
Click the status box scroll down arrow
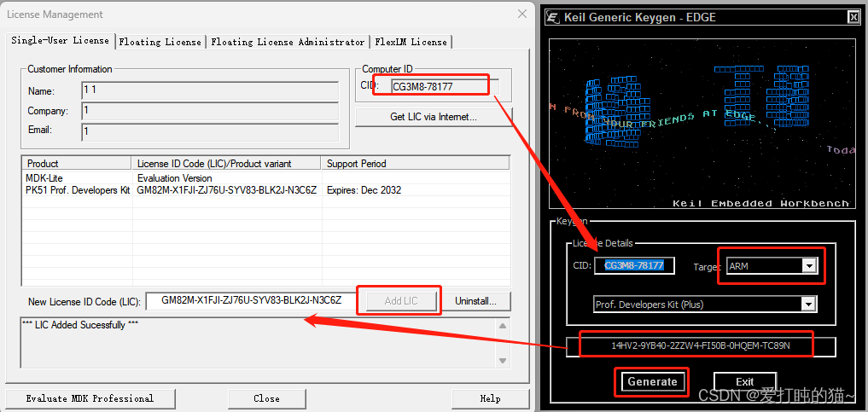[503, 361]
